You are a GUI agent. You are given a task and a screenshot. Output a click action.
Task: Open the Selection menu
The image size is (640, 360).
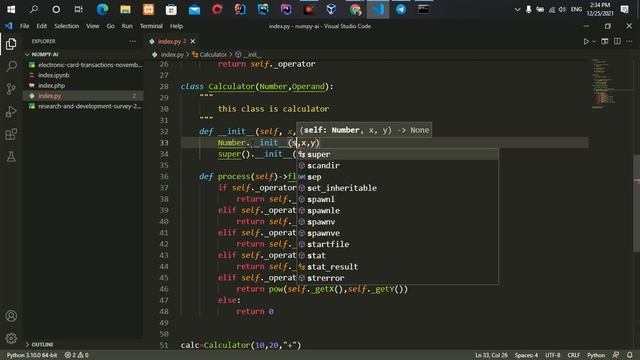click(x=67, y=26)
